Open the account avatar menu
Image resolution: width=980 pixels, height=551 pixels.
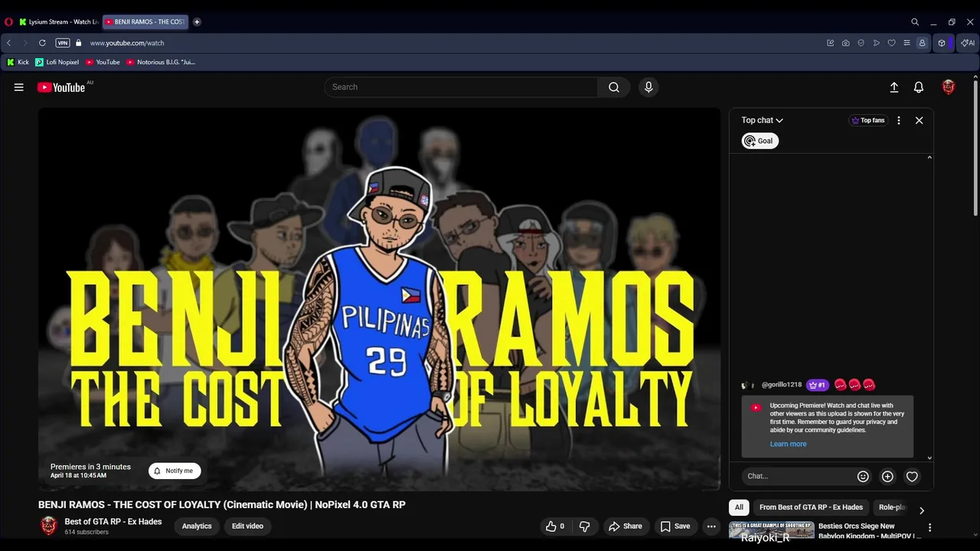pyautogui.click(x=949, y=87)
